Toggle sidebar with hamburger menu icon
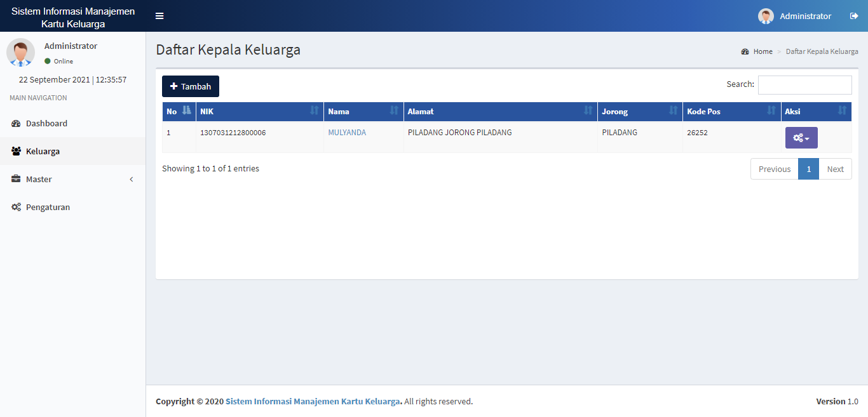Viewport: 868px width, 417px height. click(159, 16)
